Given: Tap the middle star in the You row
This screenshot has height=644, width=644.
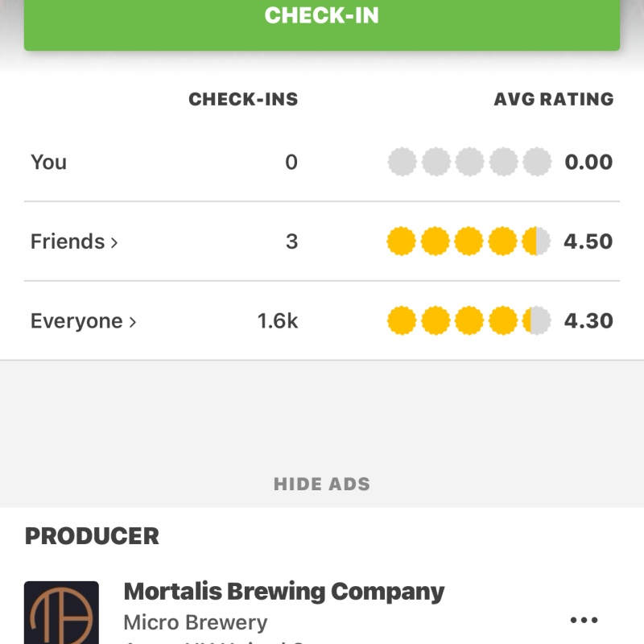Looking at the screenshot, I should pyautogui.click(x=469, y=162).
